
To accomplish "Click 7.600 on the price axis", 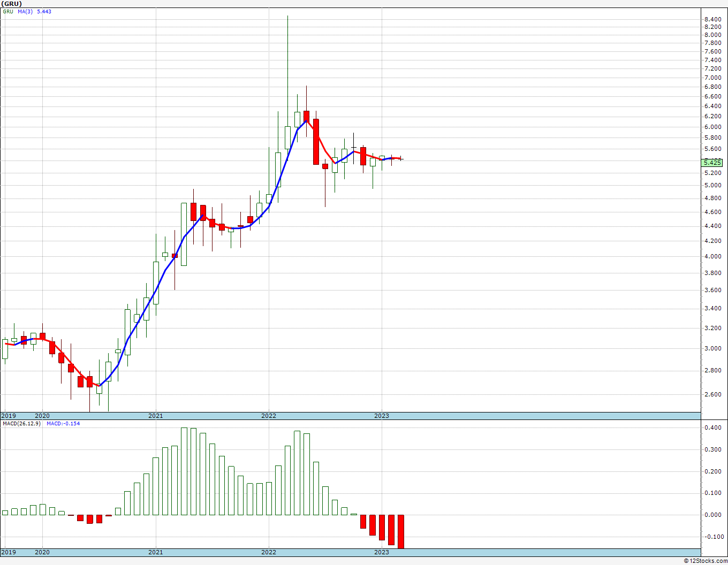I will click(x=712, y=51).
